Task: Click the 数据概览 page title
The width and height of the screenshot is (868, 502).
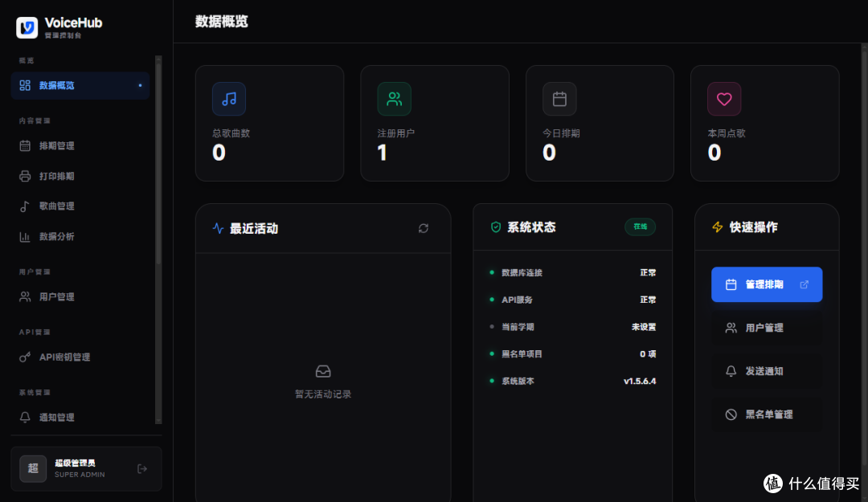Action: tap(222, 22)
